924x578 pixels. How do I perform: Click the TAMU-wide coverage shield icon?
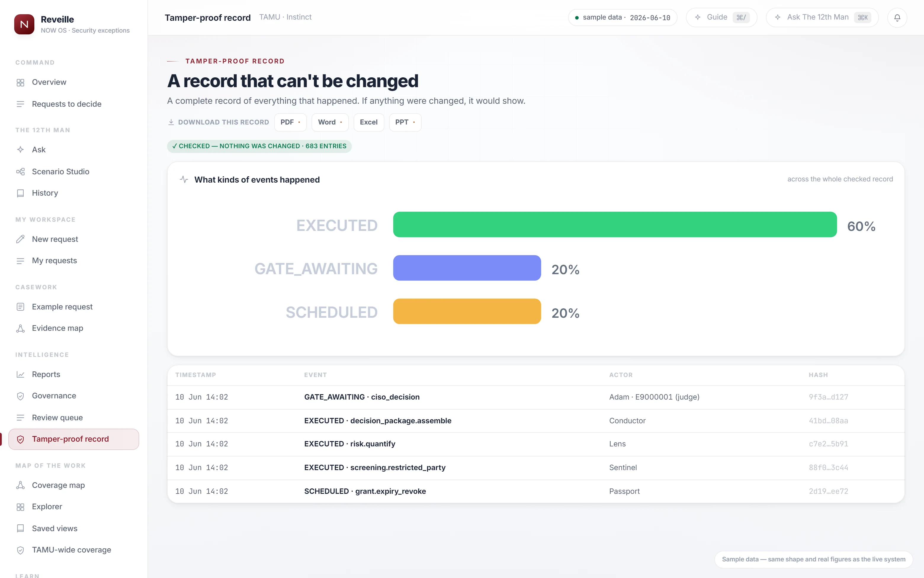(x=21, y=550)
